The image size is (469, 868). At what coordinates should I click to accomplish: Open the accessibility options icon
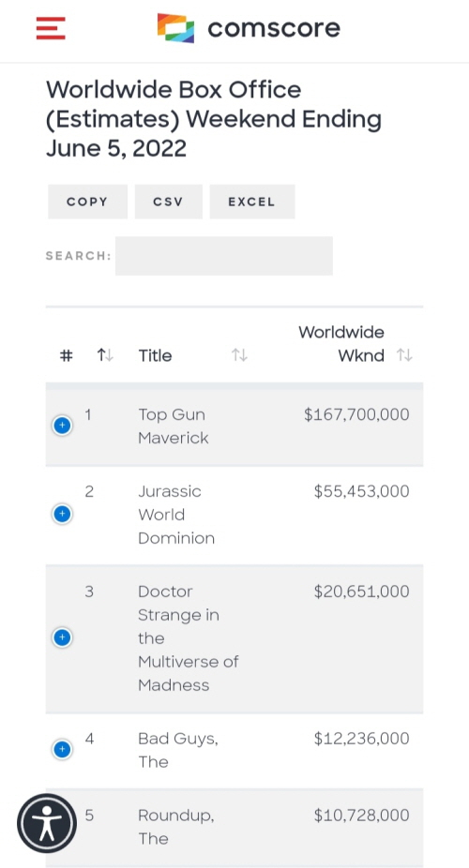(x=47, y=823)
